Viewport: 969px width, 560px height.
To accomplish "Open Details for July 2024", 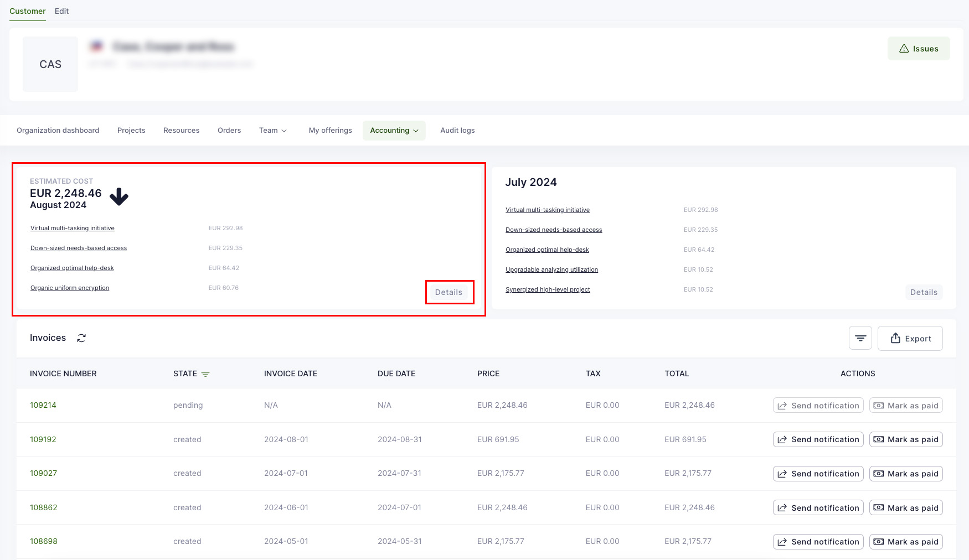I will [x=923, y=292].
